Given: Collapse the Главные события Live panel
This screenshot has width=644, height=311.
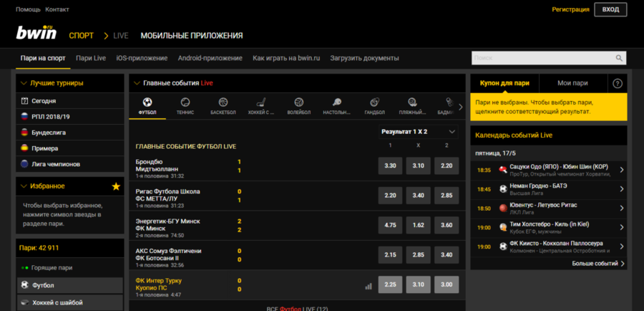Looking at the screenshot, I should click(137, 83).
